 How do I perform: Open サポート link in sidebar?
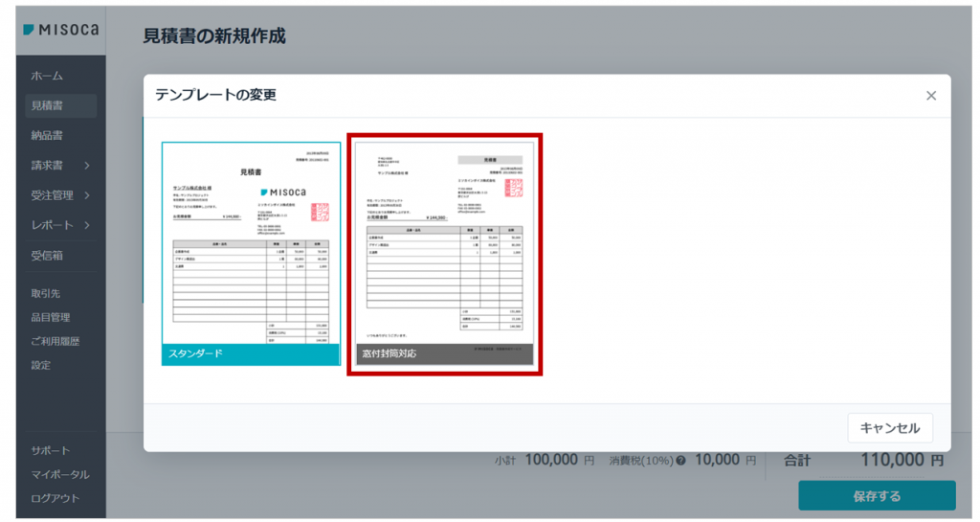coord(51,450)
